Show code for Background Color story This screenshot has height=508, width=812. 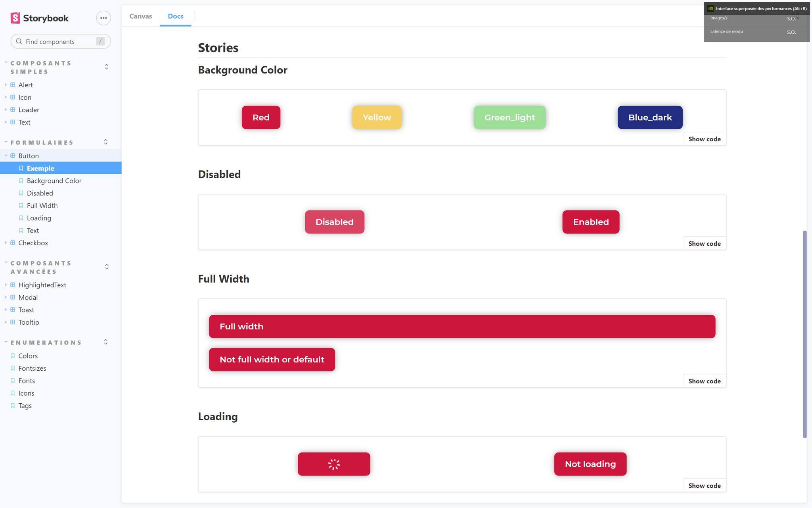705,139
